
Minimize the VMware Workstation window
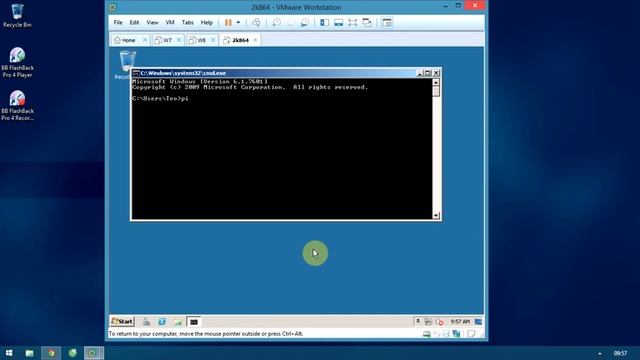click(x=445, y=6)
